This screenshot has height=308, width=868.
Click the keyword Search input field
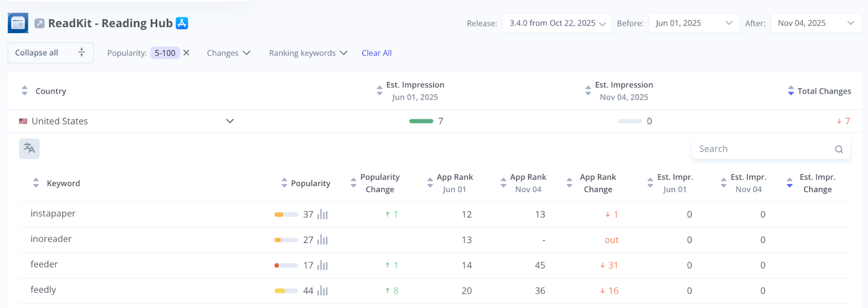[763, 149]
